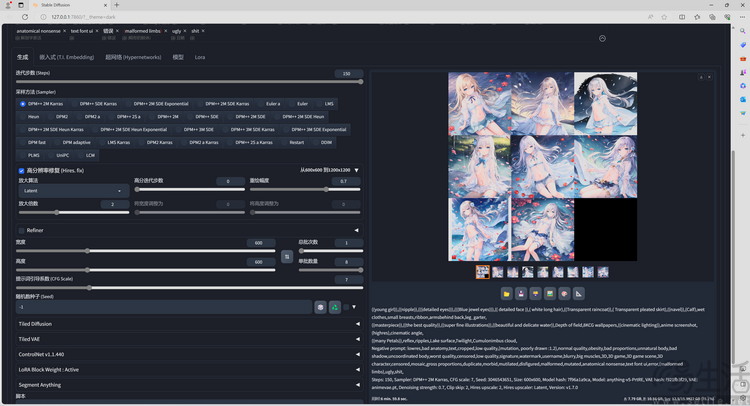Adjust the CFG Scale slider
The image size is (750, 406).
pyautogui.click(x=189, y=288)
